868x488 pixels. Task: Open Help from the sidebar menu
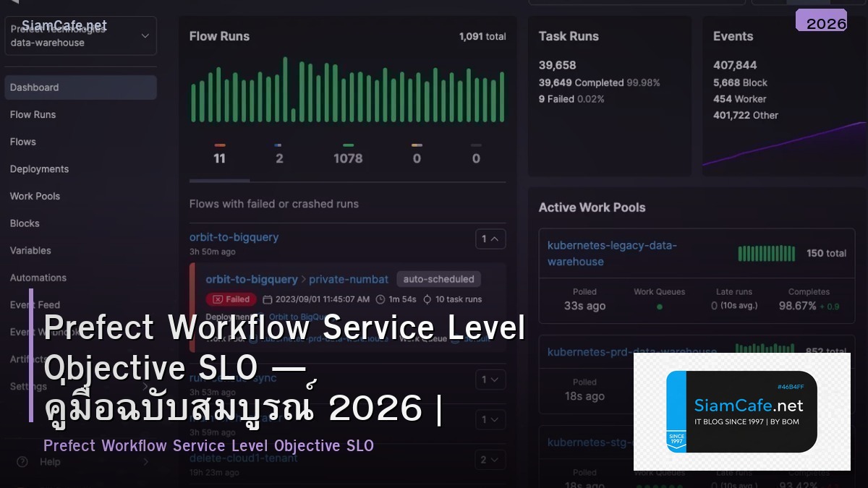click(x=50, y=461)
